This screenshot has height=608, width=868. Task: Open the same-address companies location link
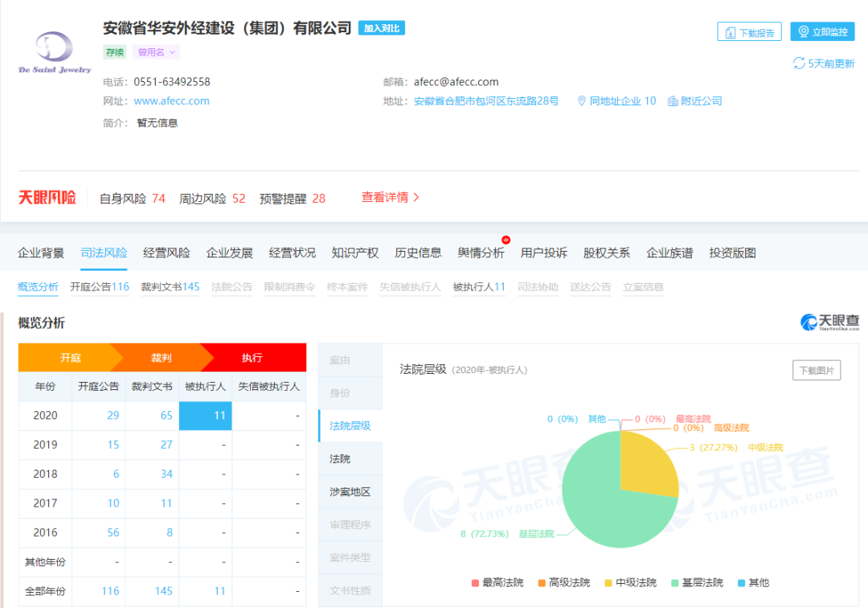[616, 101]
